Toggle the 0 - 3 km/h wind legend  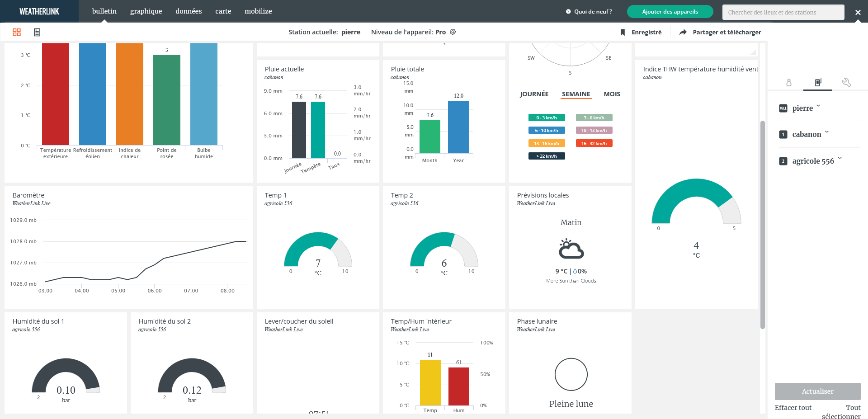547,118
